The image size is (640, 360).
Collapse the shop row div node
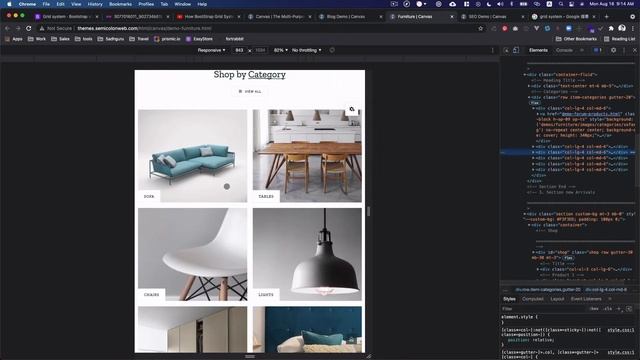click(x=533, y=252)
